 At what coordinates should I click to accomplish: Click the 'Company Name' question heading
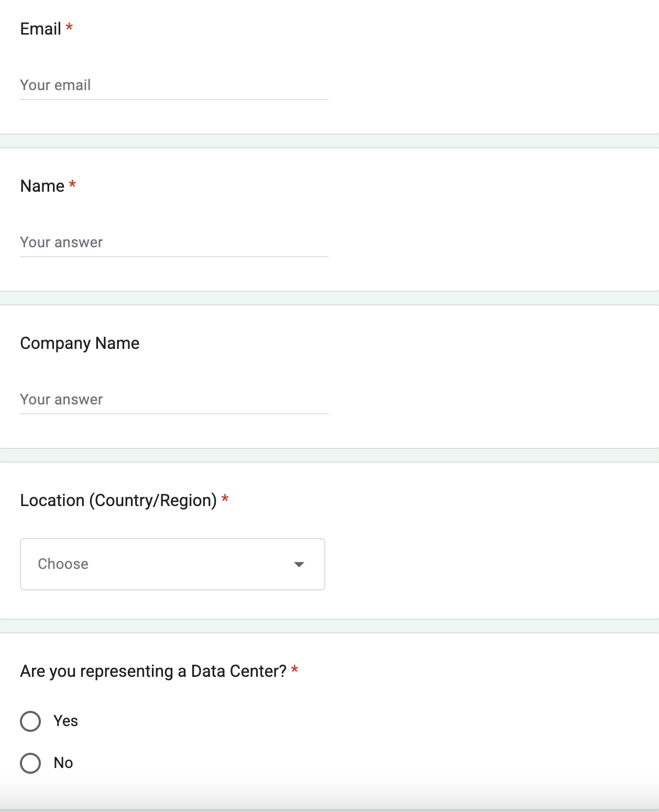pyautogui.click(x=80, y=344)
